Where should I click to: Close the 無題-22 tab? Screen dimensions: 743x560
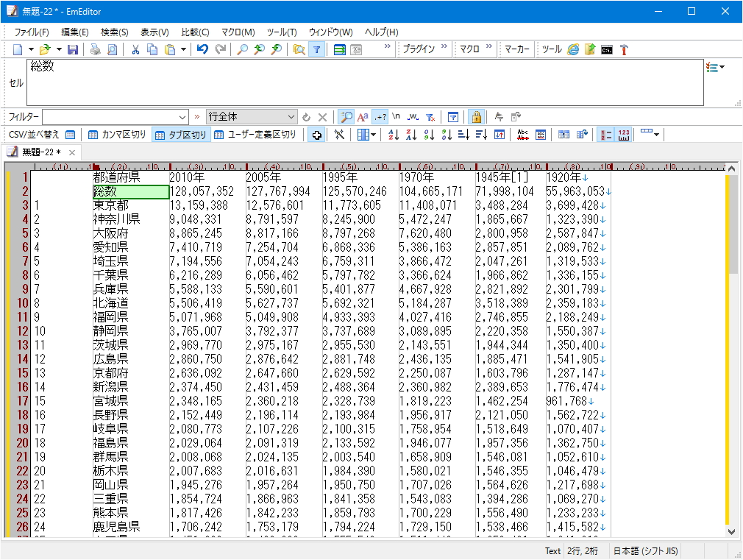[x=72, y=152]
